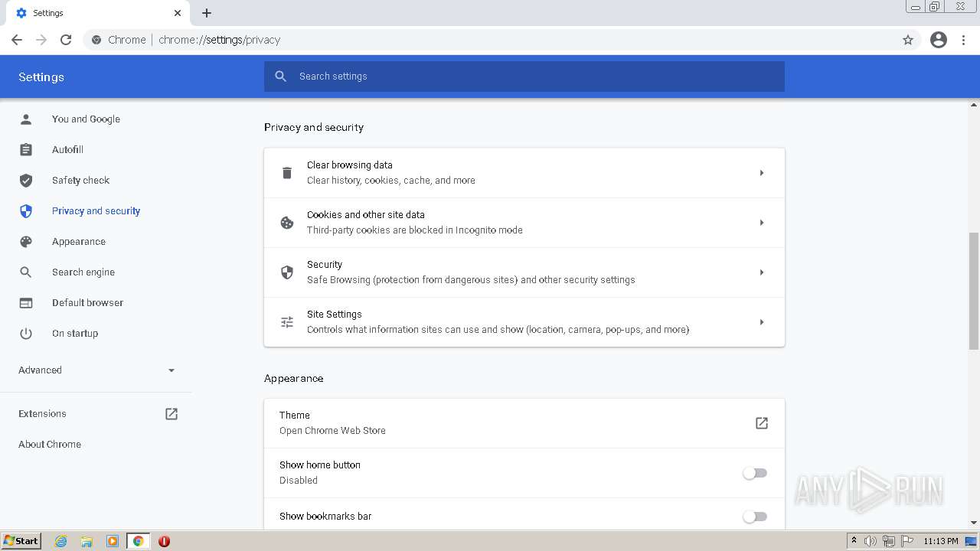The width and height of the screenshot is (980, 551).
Task: Click the Theme row label
Action: (x=295, y=416)
